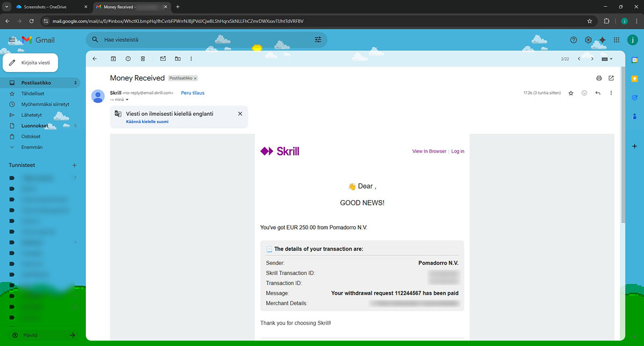Viewport: 644px width, 346px height.
Task: Report this email as spam
Action: (128, 58)
